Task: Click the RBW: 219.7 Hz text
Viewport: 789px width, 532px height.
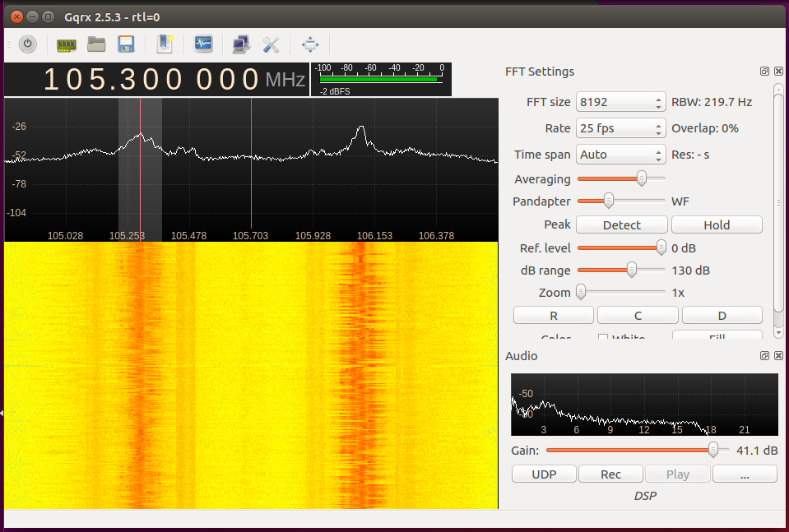Action: coord(712,102)
